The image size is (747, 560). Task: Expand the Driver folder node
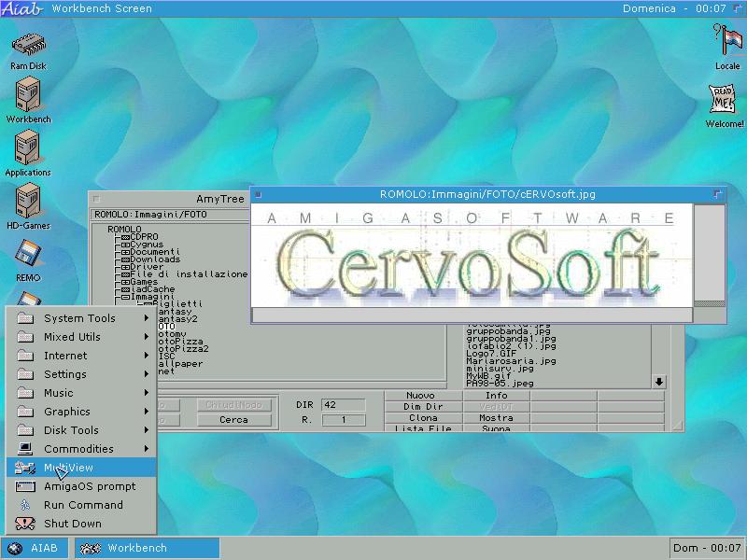[x=125, y=267]
